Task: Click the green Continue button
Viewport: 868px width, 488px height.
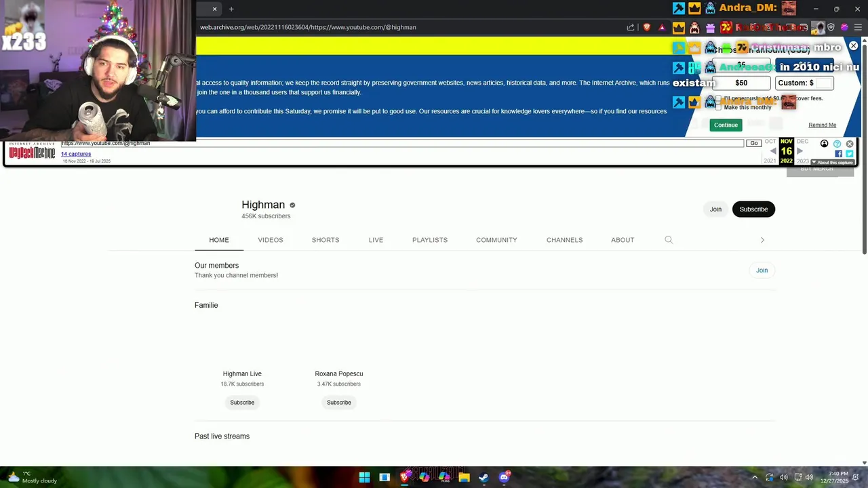Action: pos(726,125)
